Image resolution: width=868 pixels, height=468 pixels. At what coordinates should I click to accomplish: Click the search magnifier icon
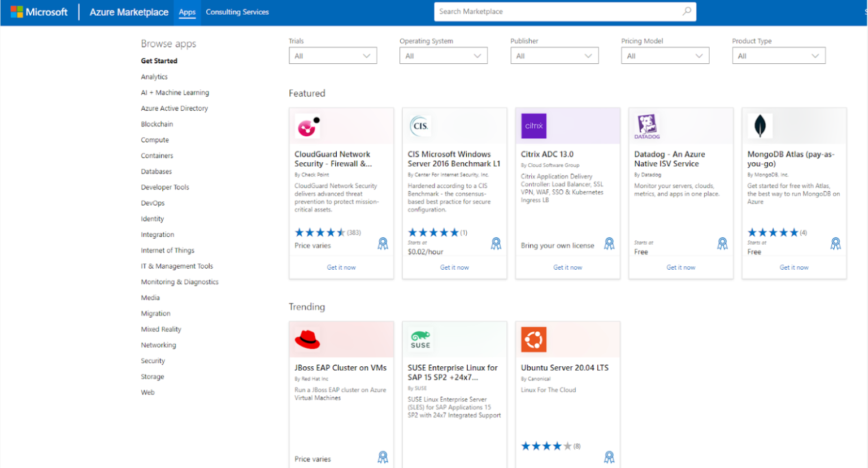pyautogui.click(x=687, y=11)
